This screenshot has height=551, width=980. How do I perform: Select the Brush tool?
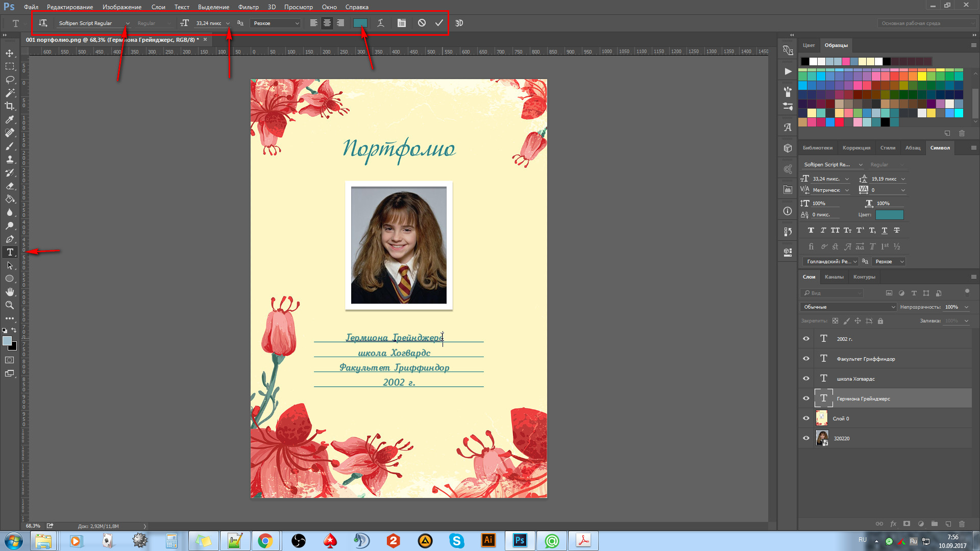(x=10, y=146)
